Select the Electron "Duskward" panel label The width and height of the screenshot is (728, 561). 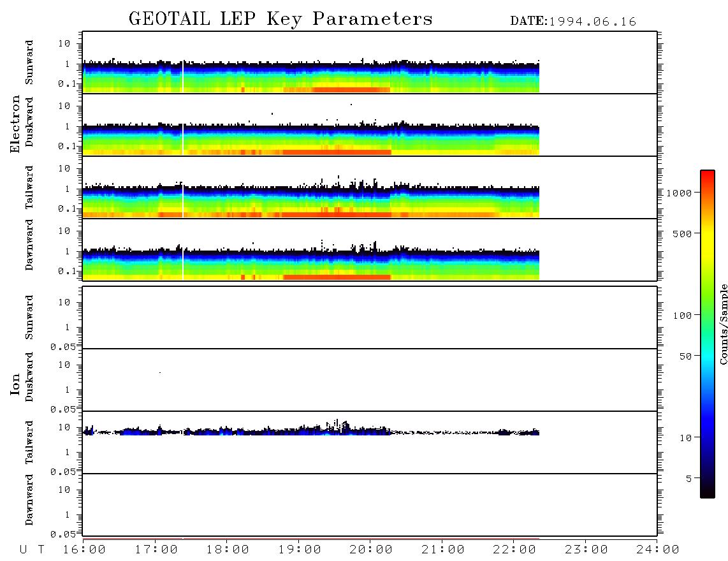coord(29,122)
